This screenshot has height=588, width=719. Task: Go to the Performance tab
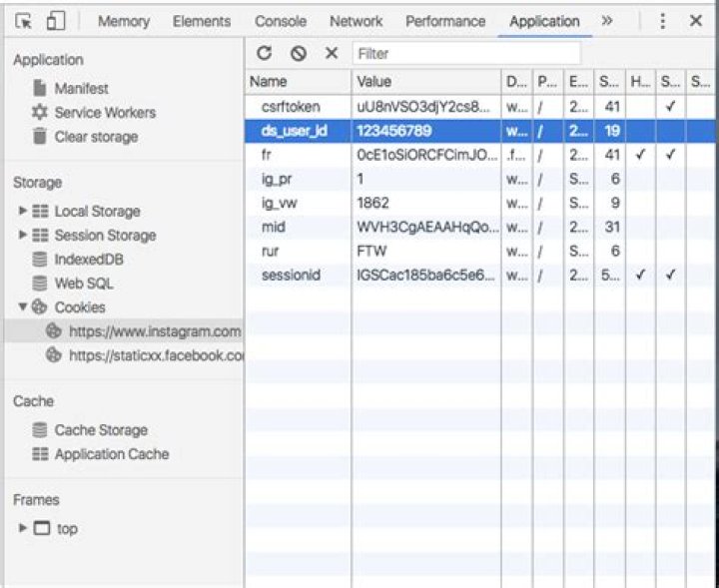(x=445, y=21)
